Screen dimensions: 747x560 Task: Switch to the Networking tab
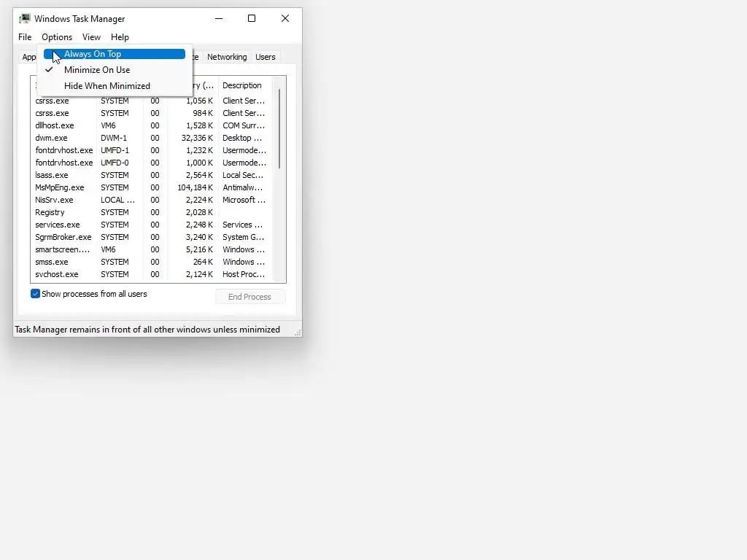pos(227,57)
